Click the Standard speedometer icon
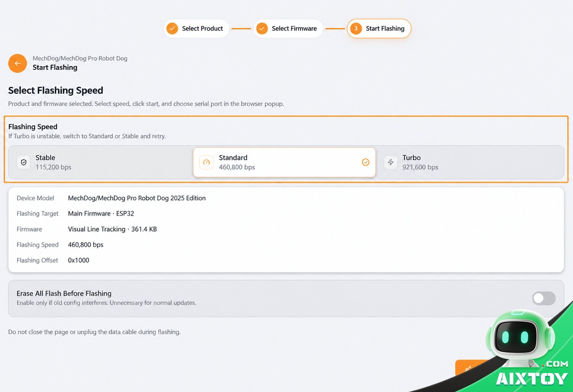573x392 pixels. point(206,162)
